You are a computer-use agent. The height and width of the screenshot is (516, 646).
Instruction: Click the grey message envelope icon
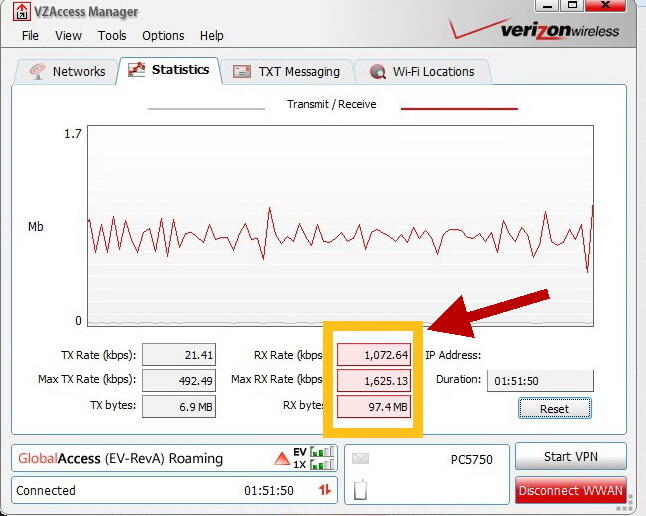coord(360,458)
